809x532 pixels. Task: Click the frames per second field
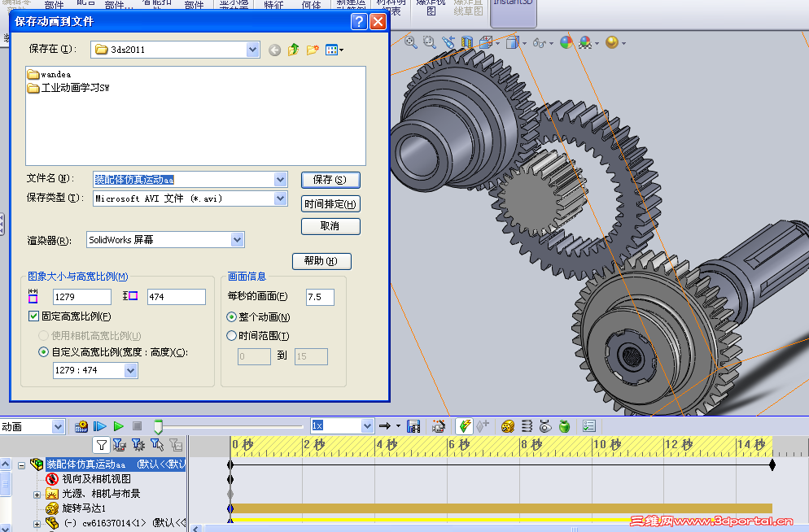(x=320, y=297)
